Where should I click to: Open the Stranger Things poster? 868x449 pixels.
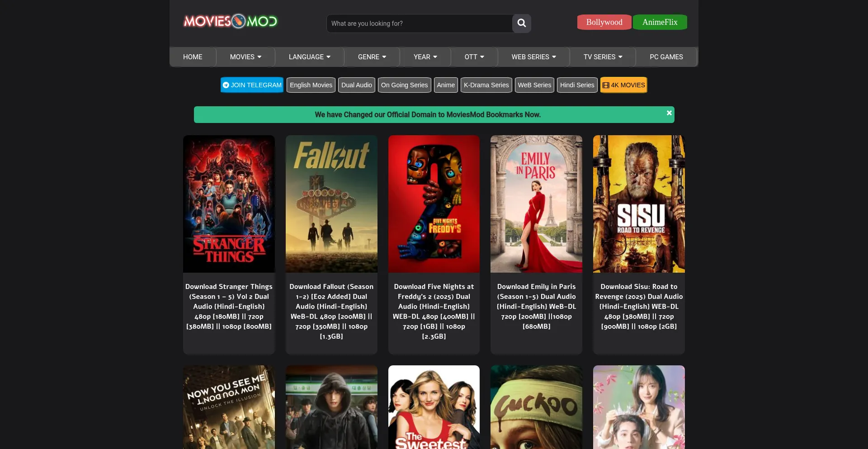tap(229, 204)
